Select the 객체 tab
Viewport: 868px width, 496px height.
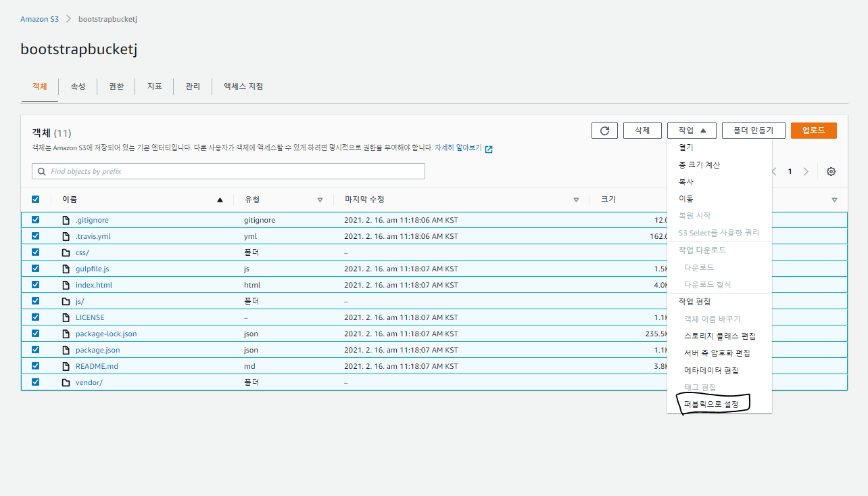tap(40, 87)
